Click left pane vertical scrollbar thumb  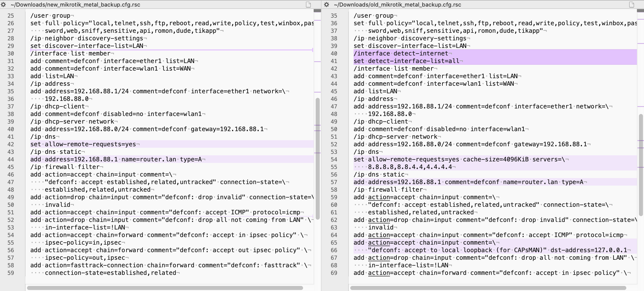(317, 159)
